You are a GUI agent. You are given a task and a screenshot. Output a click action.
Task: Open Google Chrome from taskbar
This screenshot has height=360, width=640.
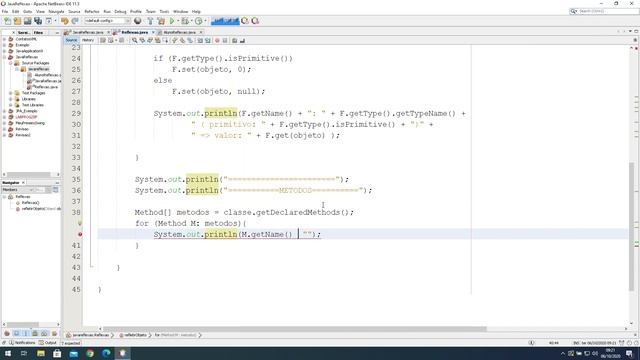[x=90, y=353]
